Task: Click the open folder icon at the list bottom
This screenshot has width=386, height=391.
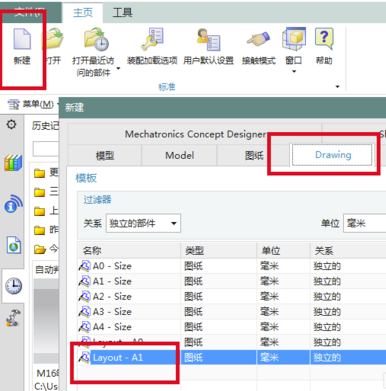Action: pos(40,249)
